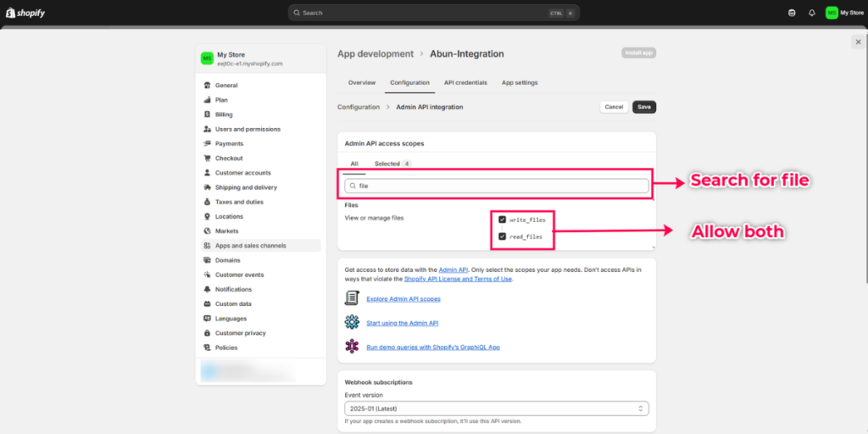Click the Customer privacy lock icon
This screenshot has width=868, height=434.
[207, 333]
